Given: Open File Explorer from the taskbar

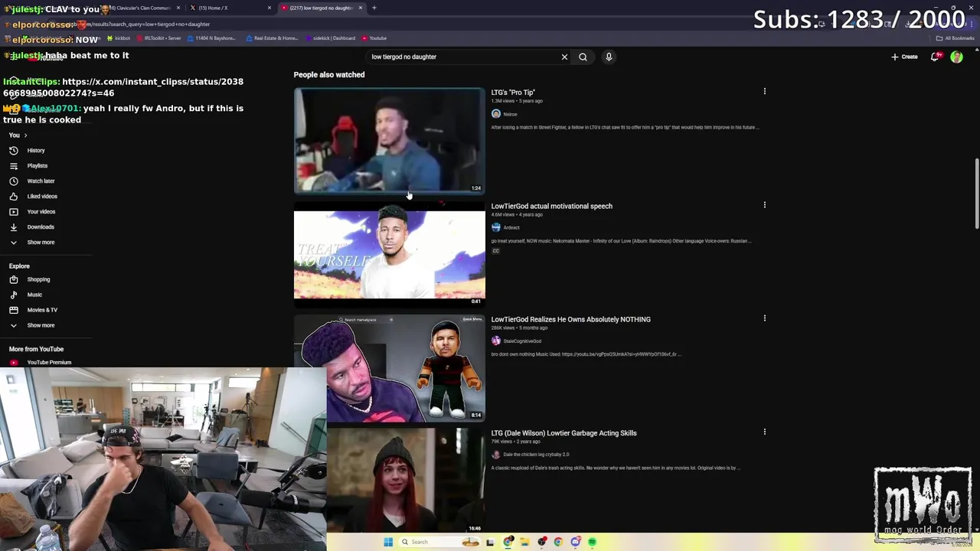Looking at the screenshot, I should 524,542.
